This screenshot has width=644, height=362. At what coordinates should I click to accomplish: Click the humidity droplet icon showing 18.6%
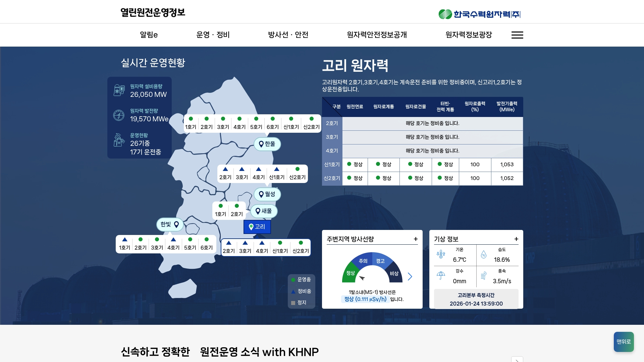[x=484, y=255]
